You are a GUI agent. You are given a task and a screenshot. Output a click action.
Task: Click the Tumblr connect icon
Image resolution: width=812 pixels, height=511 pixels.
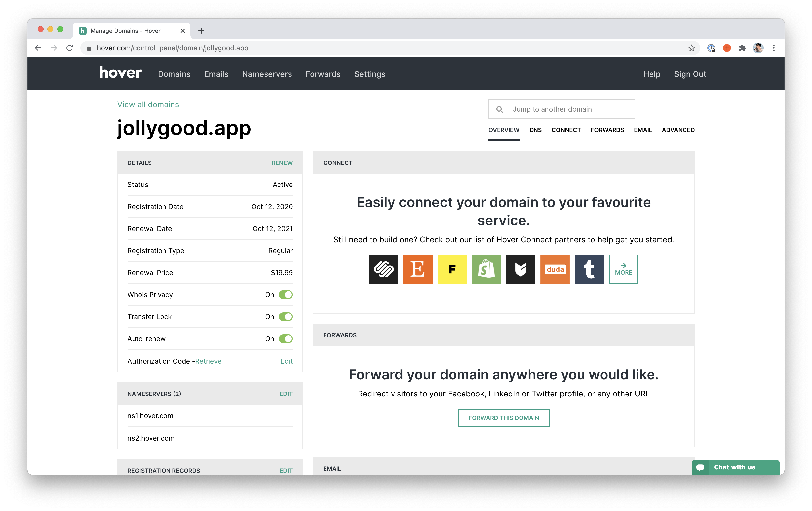[589, 269]
